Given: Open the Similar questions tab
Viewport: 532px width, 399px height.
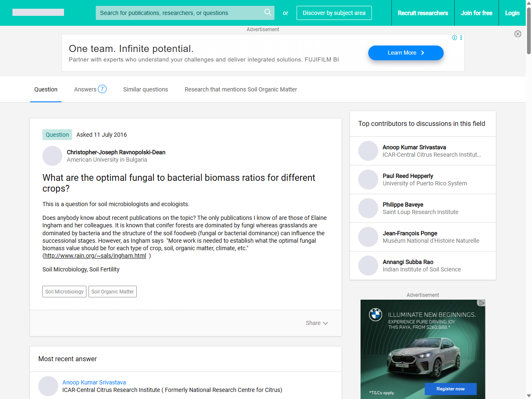Looking at the screenshot, I should (x=145, y=89).
